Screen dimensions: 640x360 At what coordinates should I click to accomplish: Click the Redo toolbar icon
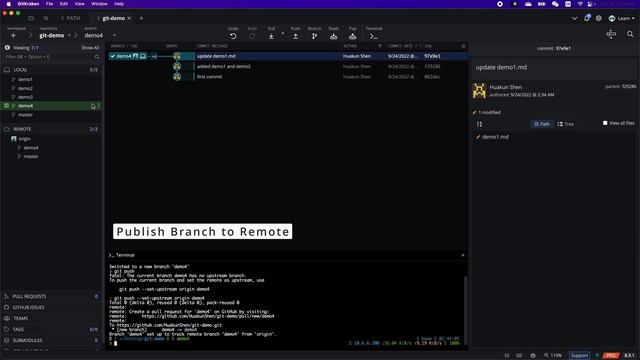pyautogui.click(x=252, y=36)
